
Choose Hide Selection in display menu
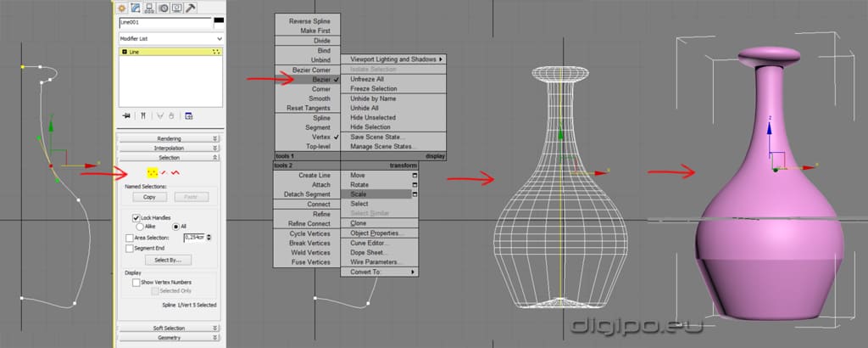393,127
